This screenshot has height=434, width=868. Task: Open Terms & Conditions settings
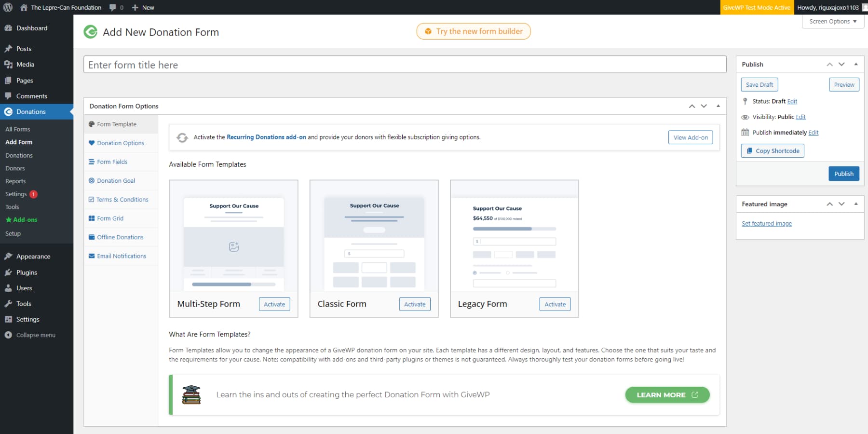(x=122, y=199)
